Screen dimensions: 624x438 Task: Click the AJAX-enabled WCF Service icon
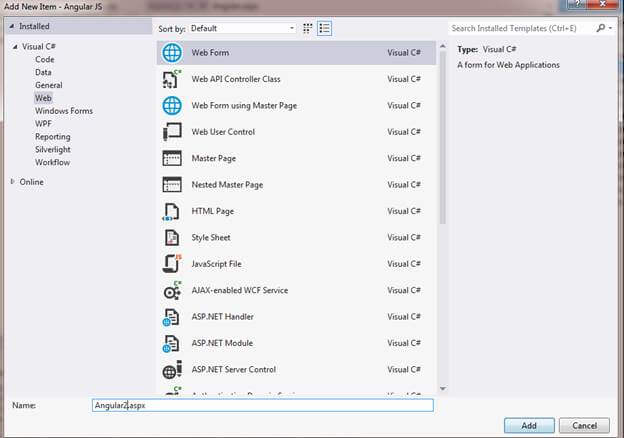[172, 290]
